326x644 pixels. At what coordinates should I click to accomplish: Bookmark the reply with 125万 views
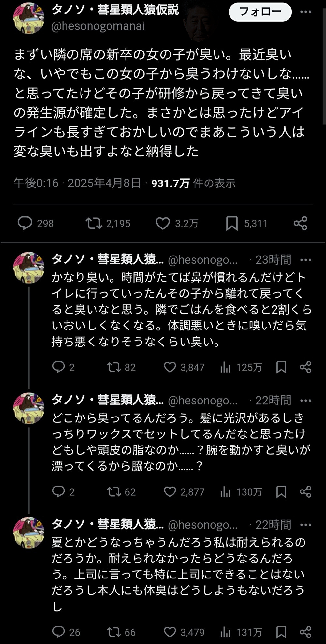pos(281,367)
